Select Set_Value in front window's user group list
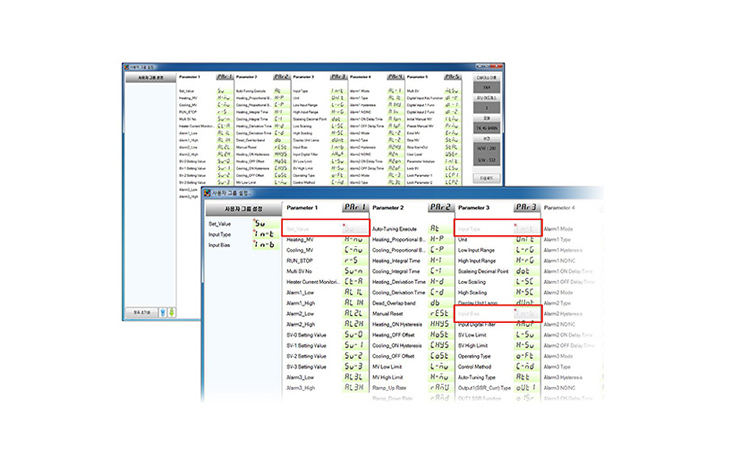The height and width of the screenshot is (457, 750). (220, 224)
